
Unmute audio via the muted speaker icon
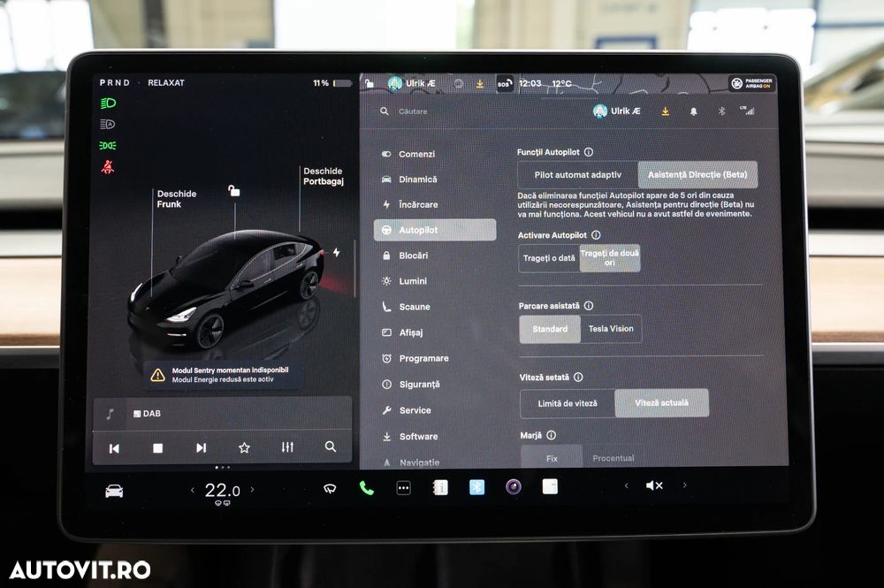654,485
